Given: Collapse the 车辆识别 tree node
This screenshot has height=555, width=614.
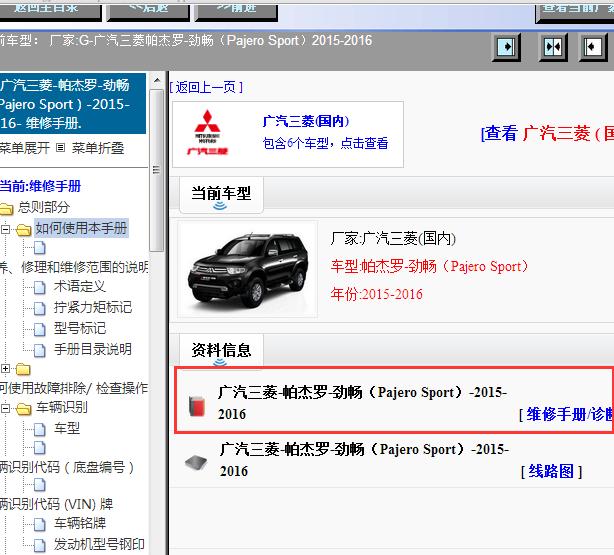Looking at the screenshot, I should click(x=5, y=409).
